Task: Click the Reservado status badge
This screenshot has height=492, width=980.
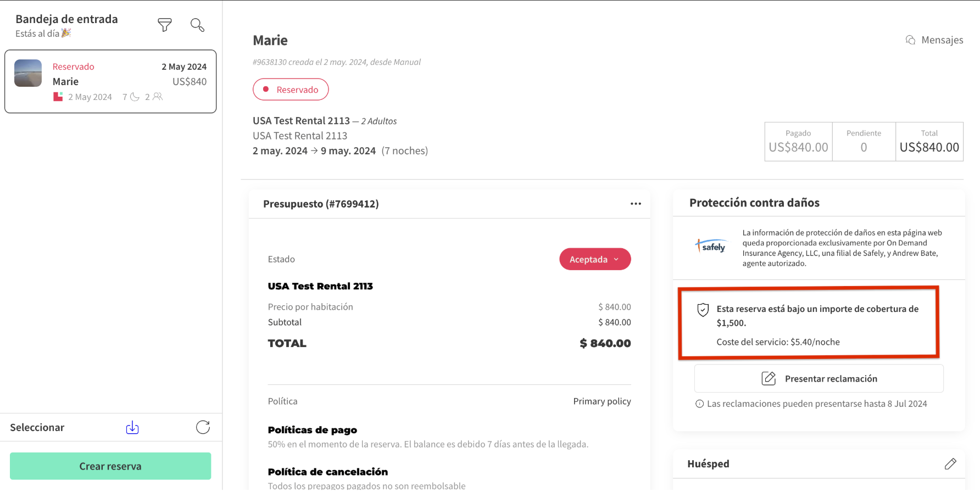Action: [291, 90]
